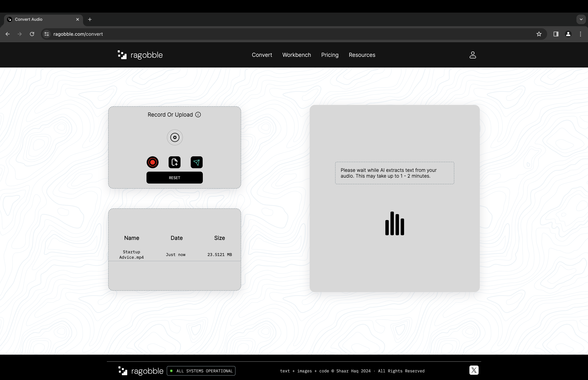588x380 pixels.
Task: Click the All Systems Operational status badge
Action: click(201, 371)
